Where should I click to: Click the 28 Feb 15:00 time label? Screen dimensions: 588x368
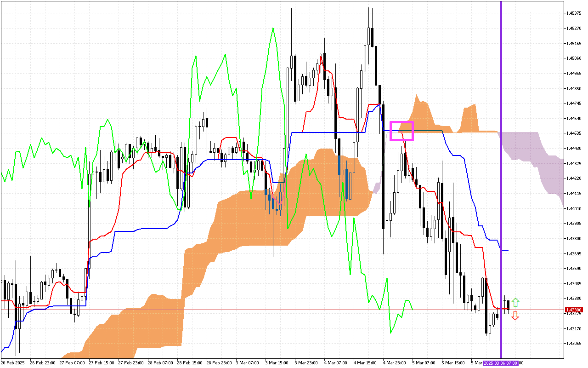[x=190, y=363]
